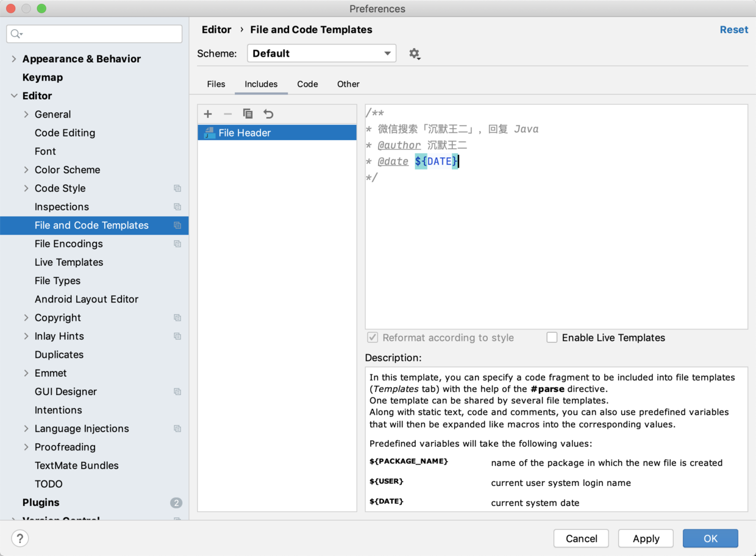
Task: Click project-level icon beside File Encodings
Action: coord(177,244)
